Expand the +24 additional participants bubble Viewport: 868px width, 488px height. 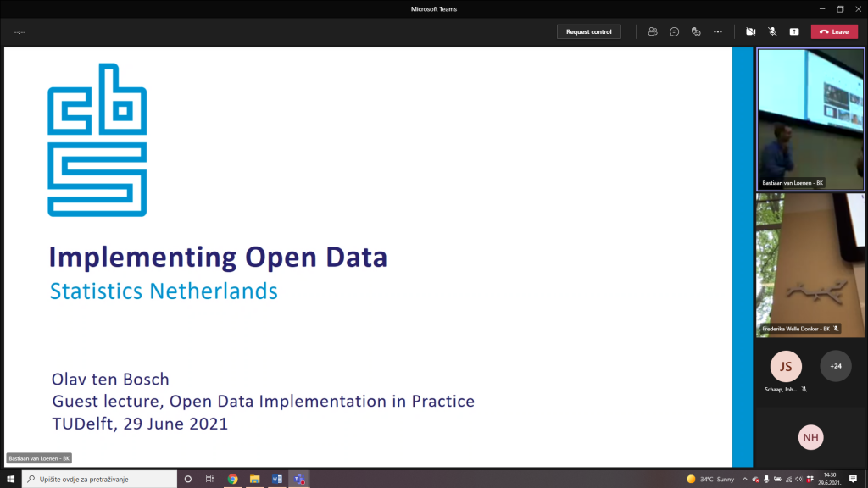(836, 366)
